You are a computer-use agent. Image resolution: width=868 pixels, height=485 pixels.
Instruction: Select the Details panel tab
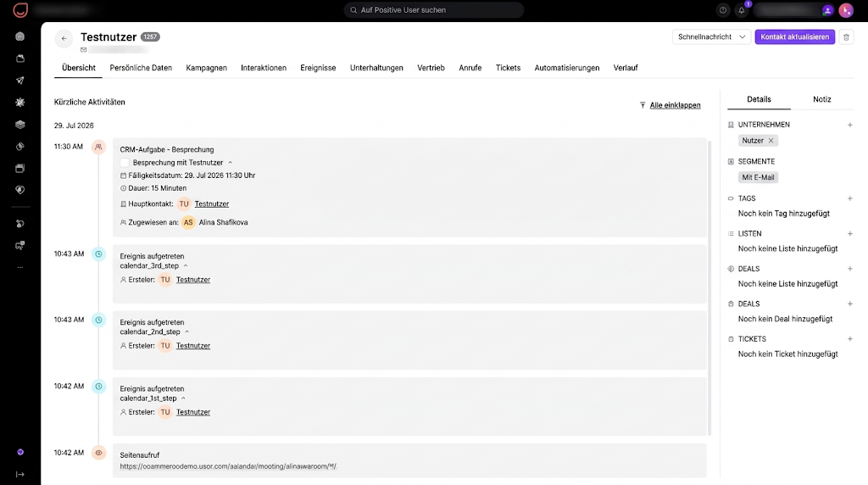click(759, 99)
